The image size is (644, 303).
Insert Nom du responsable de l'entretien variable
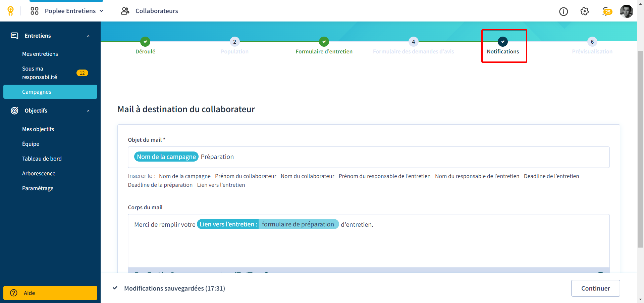[x=477, y=176]
